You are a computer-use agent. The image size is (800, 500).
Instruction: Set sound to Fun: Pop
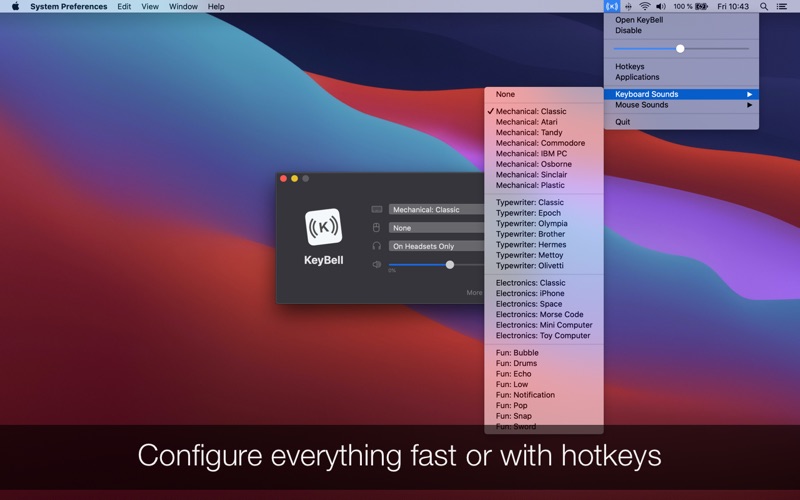pyautogui.click(x=544, y=406)
